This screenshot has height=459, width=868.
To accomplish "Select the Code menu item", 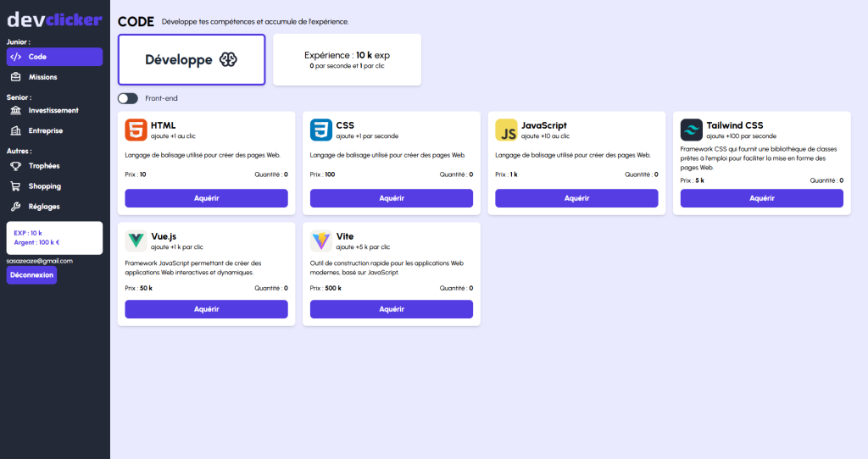I will [x=54, y=57].
